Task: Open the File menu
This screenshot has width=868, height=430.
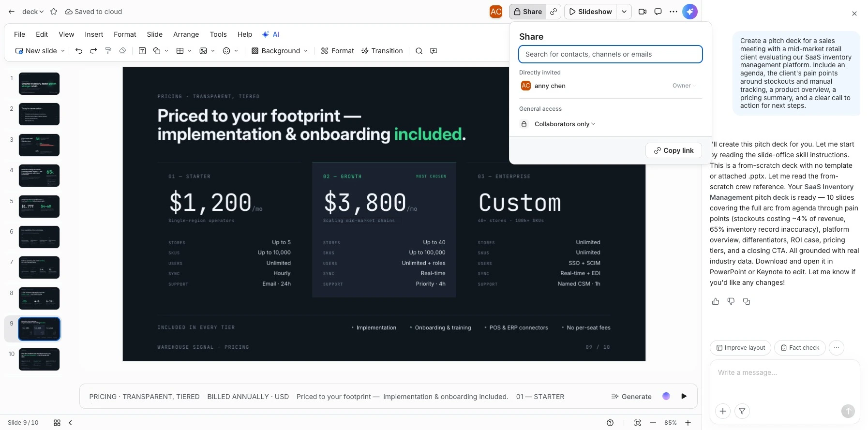Action: click(19, 34)
